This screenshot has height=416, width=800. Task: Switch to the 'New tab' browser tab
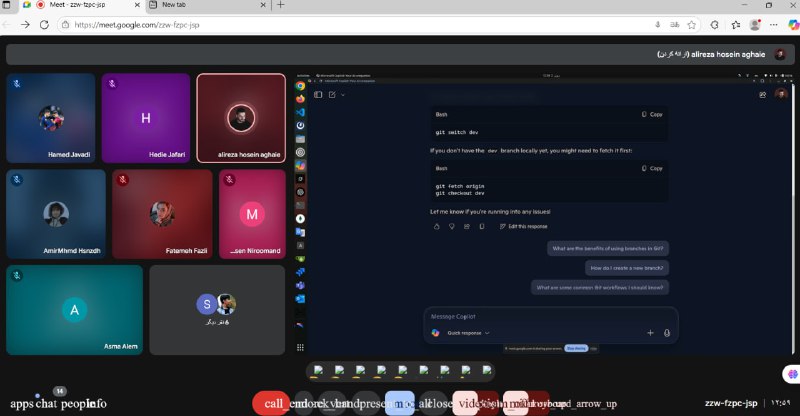pos(207,5)
